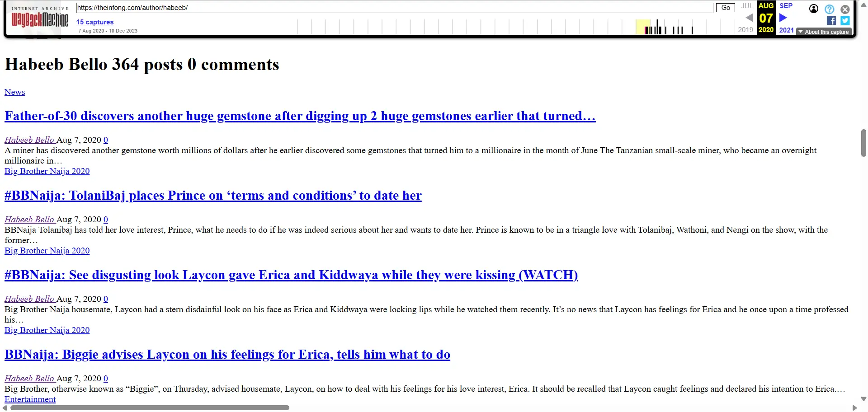Open the News category link
The width and height of the screenshot is (868, 412).
click(15, 92)
